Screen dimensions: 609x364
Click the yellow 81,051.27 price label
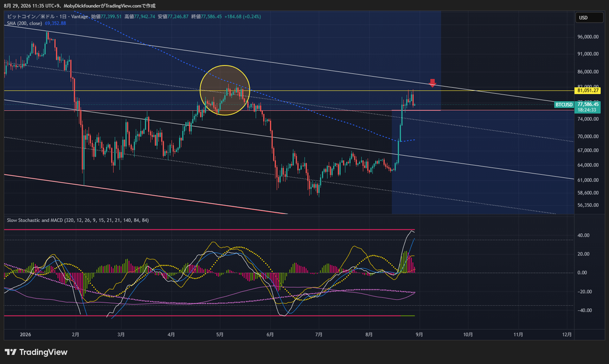coord(587,90)
